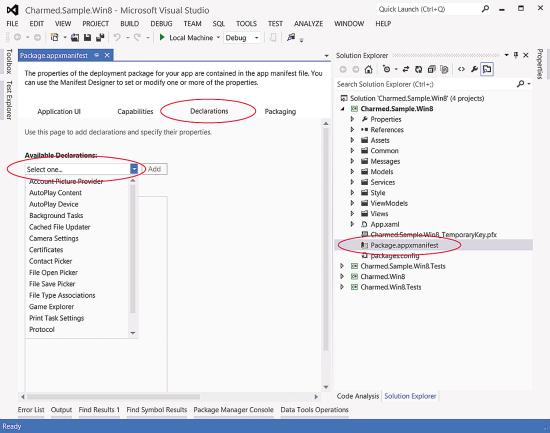This screenshot has height=433, width=550.
Task: Pin the Solution Explorer panel
Action: click(x=516, y=55)
